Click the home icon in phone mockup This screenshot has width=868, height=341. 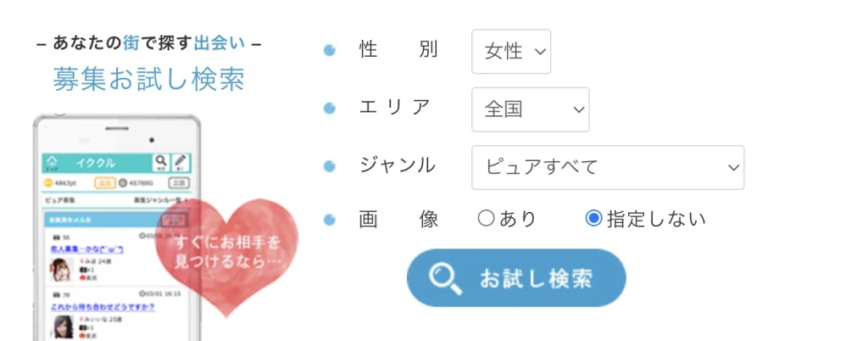coord(52,162)
